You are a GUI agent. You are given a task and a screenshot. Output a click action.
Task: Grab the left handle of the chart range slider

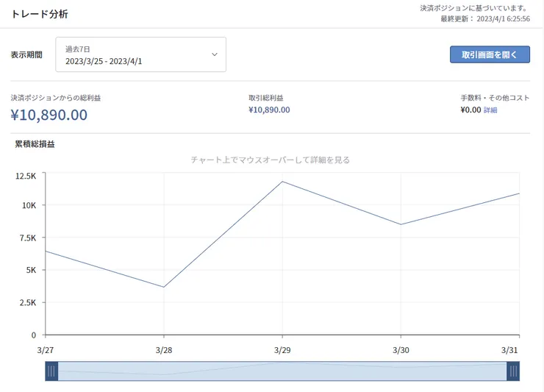tap(51, 371)
